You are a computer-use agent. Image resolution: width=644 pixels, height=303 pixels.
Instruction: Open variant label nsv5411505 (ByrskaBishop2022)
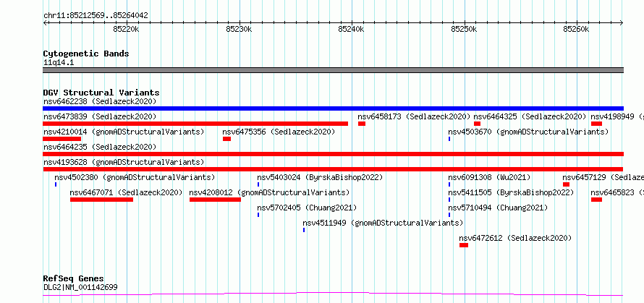[511, 192]
